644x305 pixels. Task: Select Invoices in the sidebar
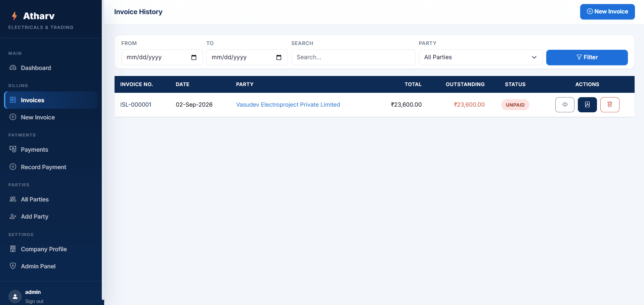51,100
